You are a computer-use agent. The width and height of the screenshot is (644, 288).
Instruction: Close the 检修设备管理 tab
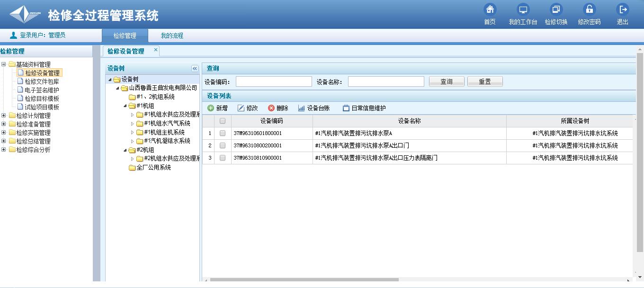point(155,50)
